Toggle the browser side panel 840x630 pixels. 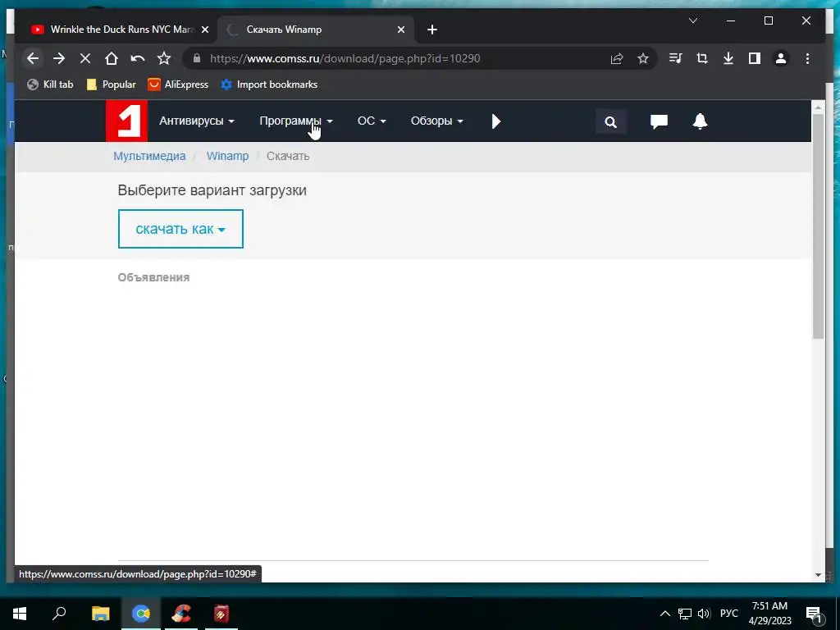click(x=755, y=58)
